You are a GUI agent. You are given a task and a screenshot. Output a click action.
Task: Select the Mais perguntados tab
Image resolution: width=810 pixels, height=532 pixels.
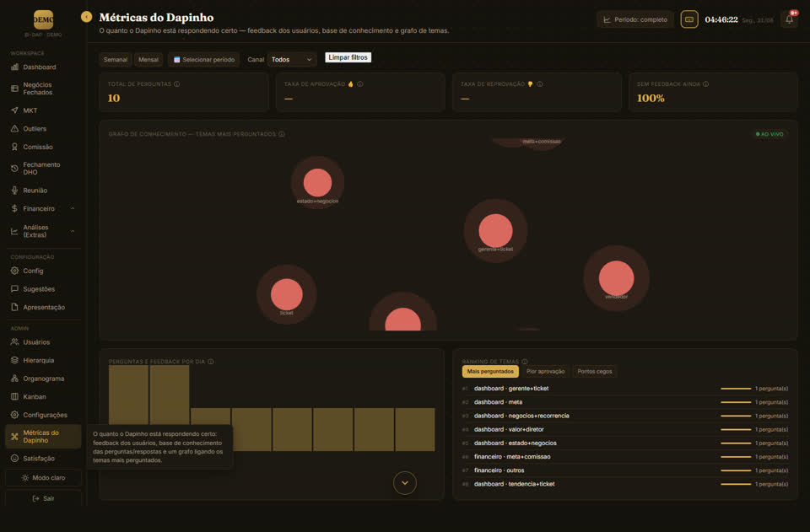coord(490,372)
